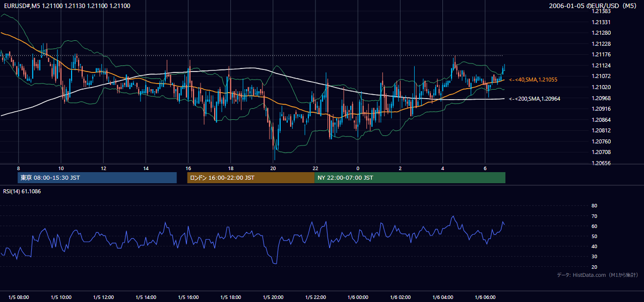Click the 1/5 16:00 date label
Viewport: 644px width, 302px height.
pyautogui.click(x=188, y=297)
